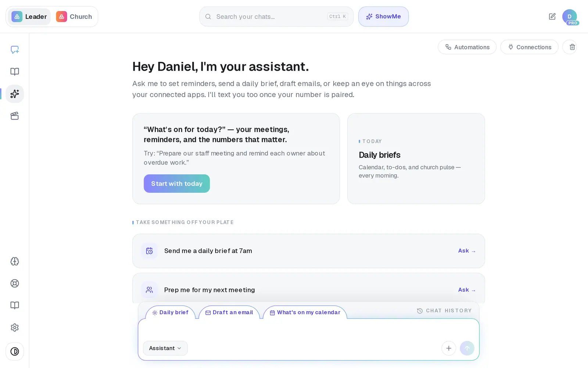This screenshot has height=368, width=588.
Task: Select the Draft an email chip
Action: pos(229,312)
